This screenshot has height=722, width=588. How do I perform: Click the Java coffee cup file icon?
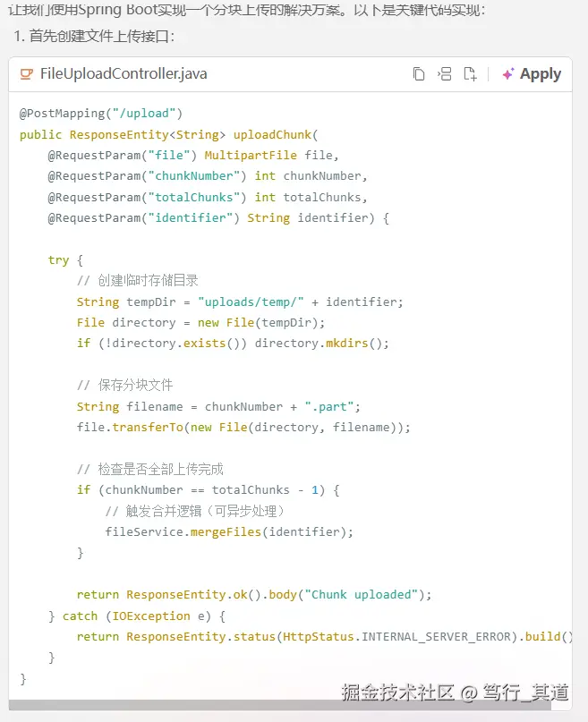(x=27, y=74)
